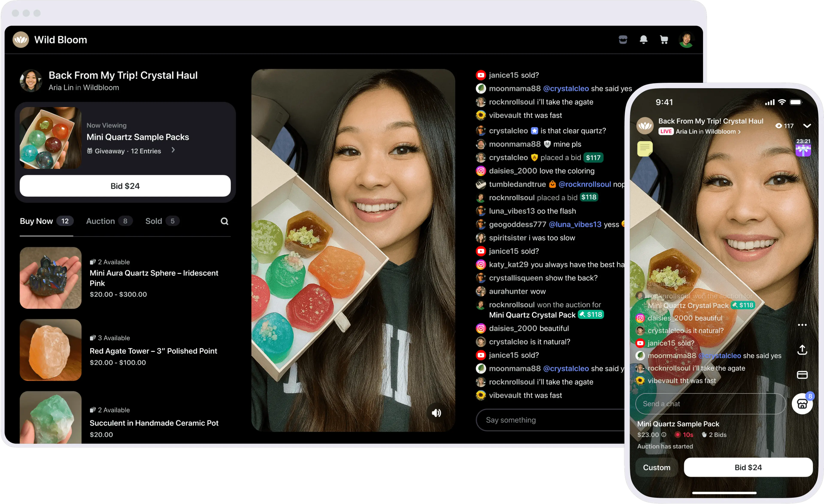Open the store icon in header

pos(623,40)
